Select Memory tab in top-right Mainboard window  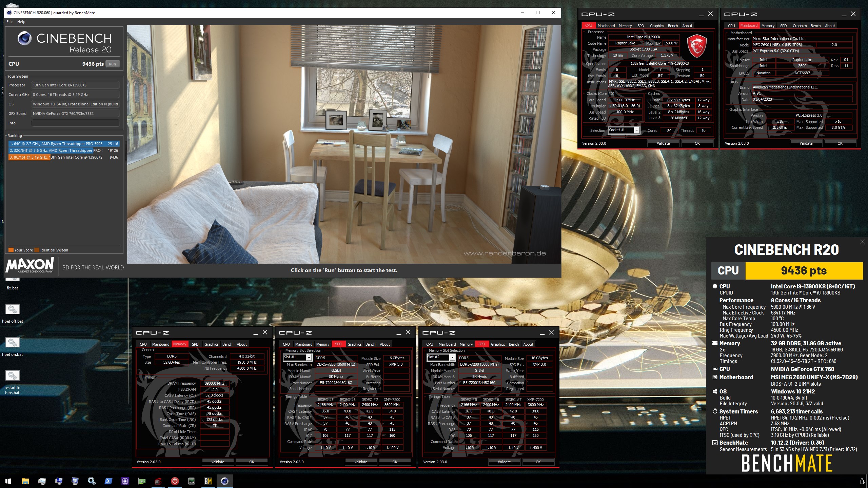coord(768,26)
